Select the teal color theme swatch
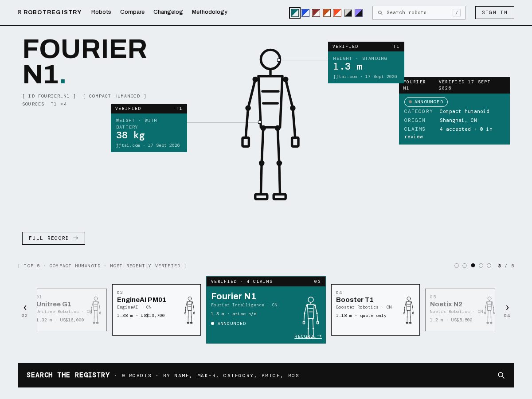This screenshot has width=532, height=399. pyautogui.click(x=295, y=13)
